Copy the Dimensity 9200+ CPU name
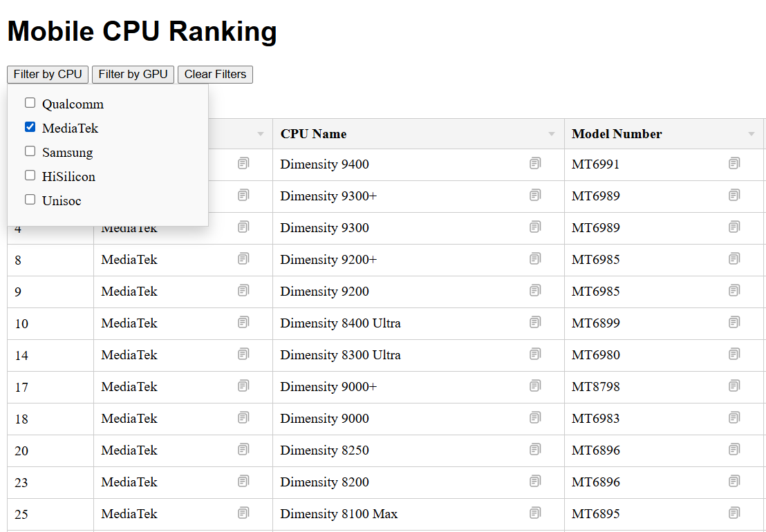The height and width of the screenshot is (532, 766). coord(535,258)
